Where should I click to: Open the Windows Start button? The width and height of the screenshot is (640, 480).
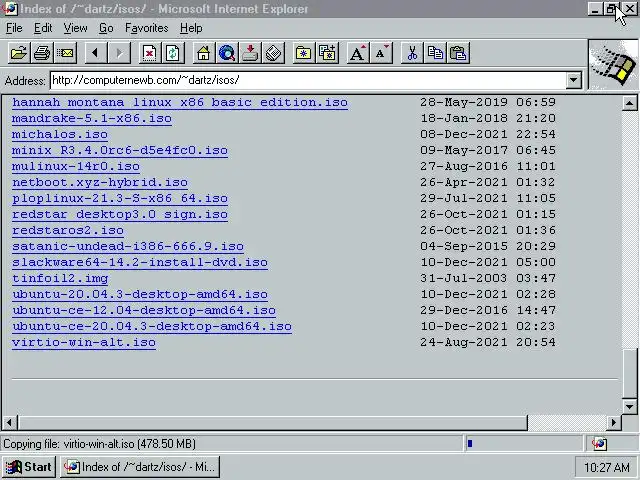[29, 467]
